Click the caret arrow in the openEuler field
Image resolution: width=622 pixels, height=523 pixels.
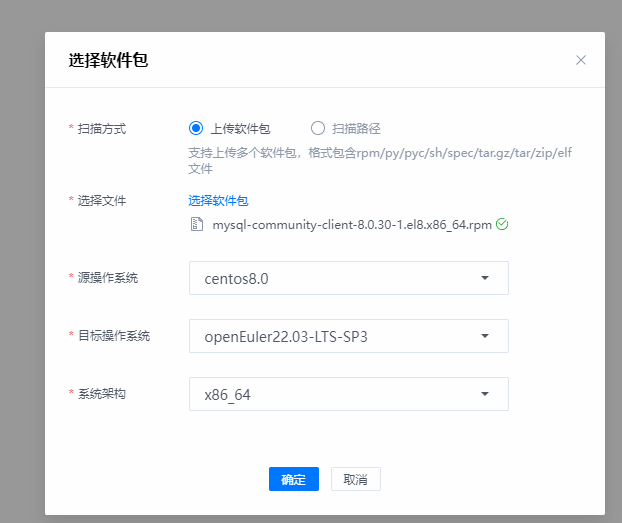484,336
